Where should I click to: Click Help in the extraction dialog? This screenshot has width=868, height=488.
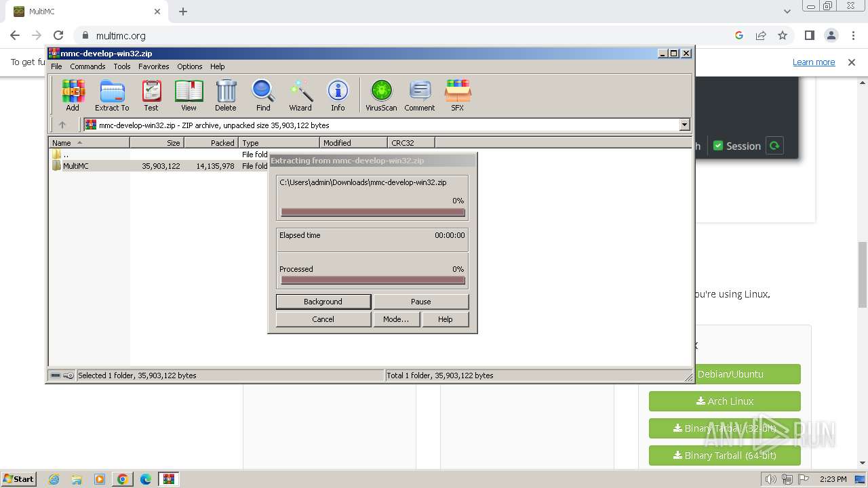pyautogui.click(x=446, y=319)
